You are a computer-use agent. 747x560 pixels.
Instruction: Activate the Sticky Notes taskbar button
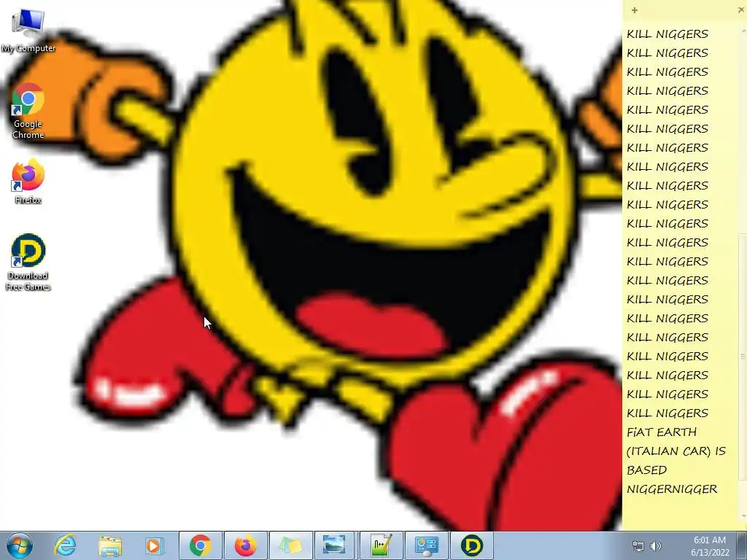click(x=291, y=545)
